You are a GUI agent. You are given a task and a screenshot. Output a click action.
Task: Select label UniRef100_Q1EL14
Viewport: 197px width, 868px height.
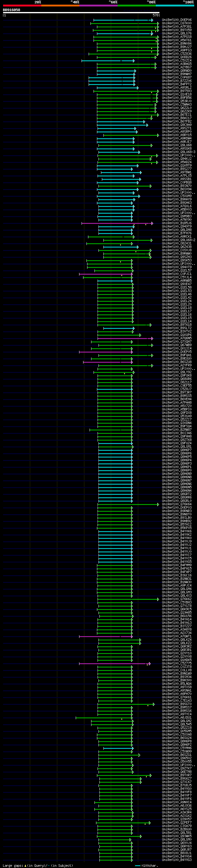(x=176, y=321)
